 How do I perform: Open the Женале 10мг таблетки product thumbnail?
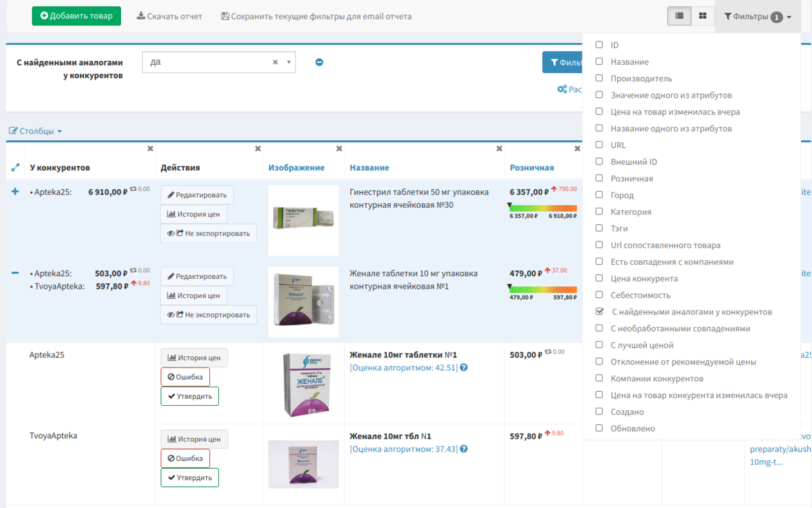(303, 383)
